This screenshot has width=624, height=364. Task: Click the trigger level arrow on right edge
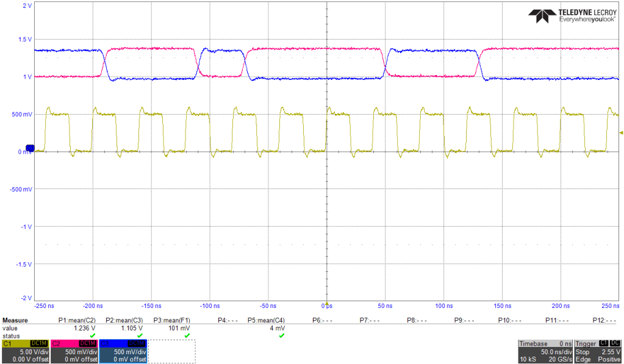(x=621, y=132)
